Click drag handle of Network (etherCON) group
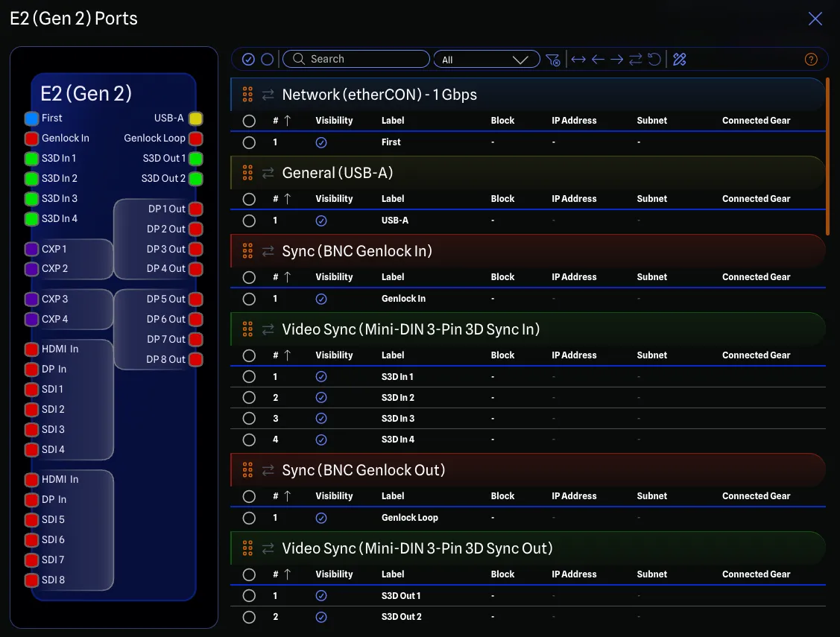 (247, 95)
